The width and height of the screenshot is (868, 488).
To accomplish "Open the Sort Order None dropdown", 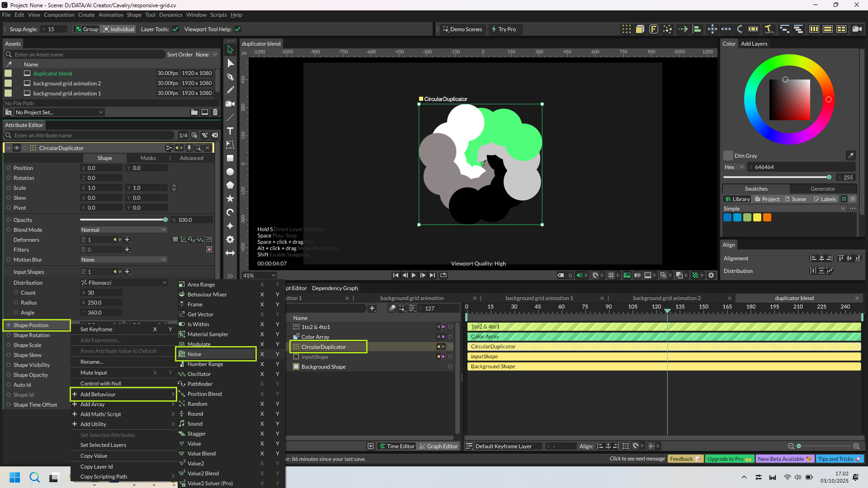I will pyautogui.click(x=207, y=55).
